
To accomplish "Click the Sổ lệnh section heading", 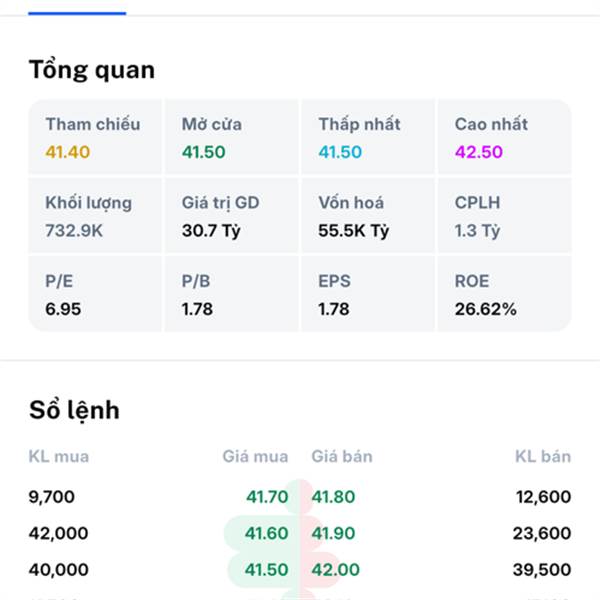I will 74,411.
